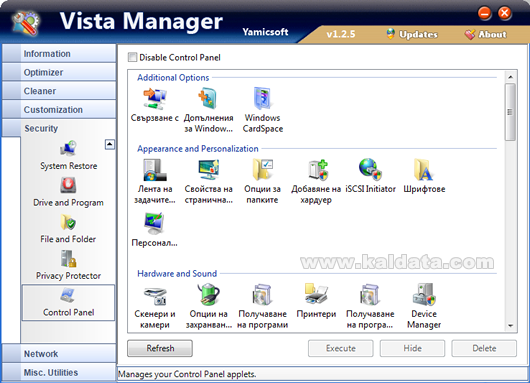Open File and Folder security tool
530x383 pixels.
click(x=68, y=229)
